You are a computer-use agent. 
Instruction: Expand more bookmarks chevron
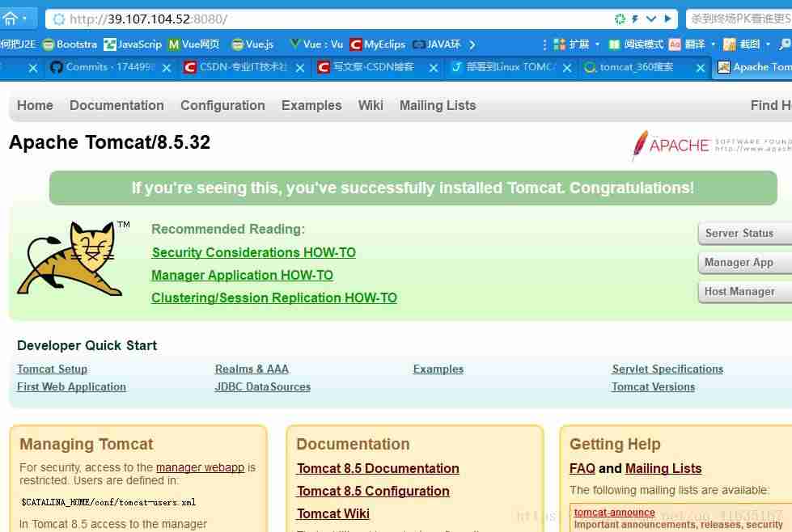472,44
